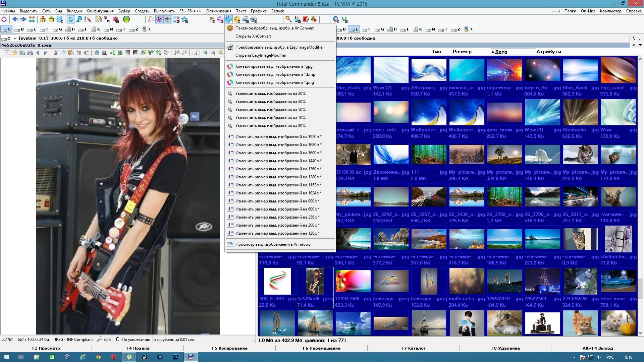Click the blue star favorites icon
The height and width of the screenshot is (362, 644).
(185, 19)
